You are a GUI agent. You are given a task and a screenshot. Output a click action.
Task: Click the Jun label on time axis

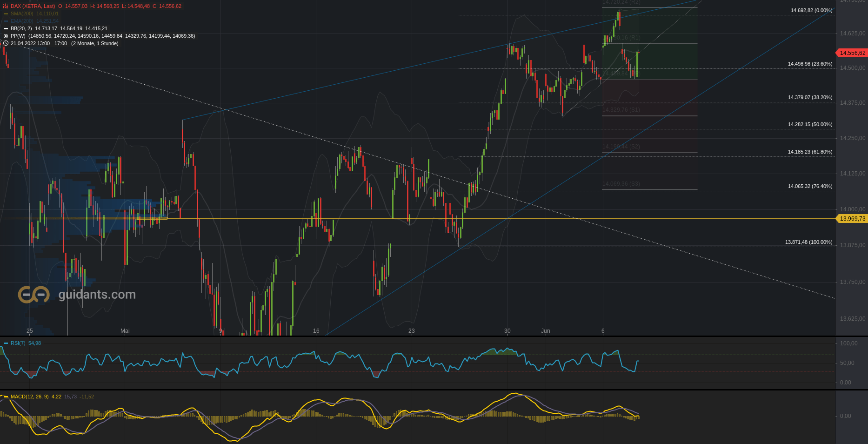pyautogui.click(x=546, y=331)
